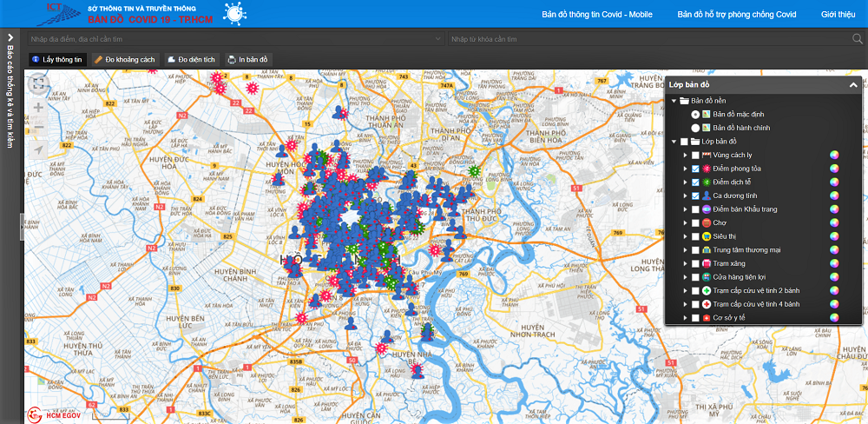The height and width of the screenshot is (424, 868).
Task: Select 'Bản đồ hành chính' radio button
Action: point(695,128)
